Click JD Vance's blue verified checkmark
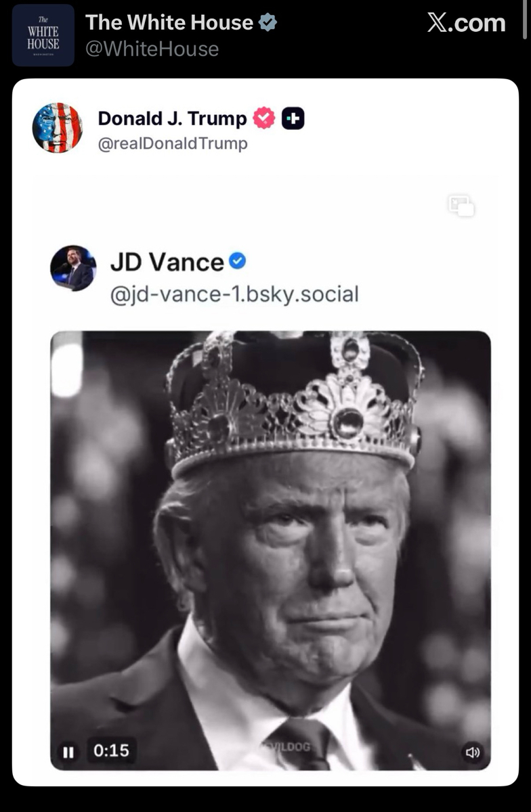 [237, 261]
